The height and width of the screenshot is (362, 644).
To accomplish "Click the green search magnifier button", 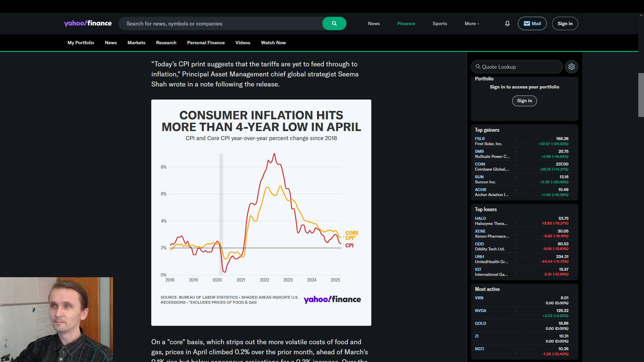I will click(x=334, y=23).
